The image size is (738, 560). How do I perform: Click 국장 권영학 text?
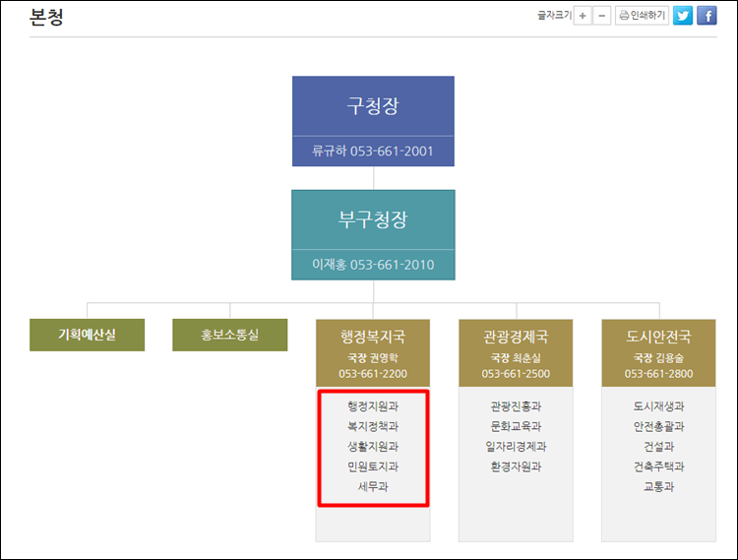[373, 358]
